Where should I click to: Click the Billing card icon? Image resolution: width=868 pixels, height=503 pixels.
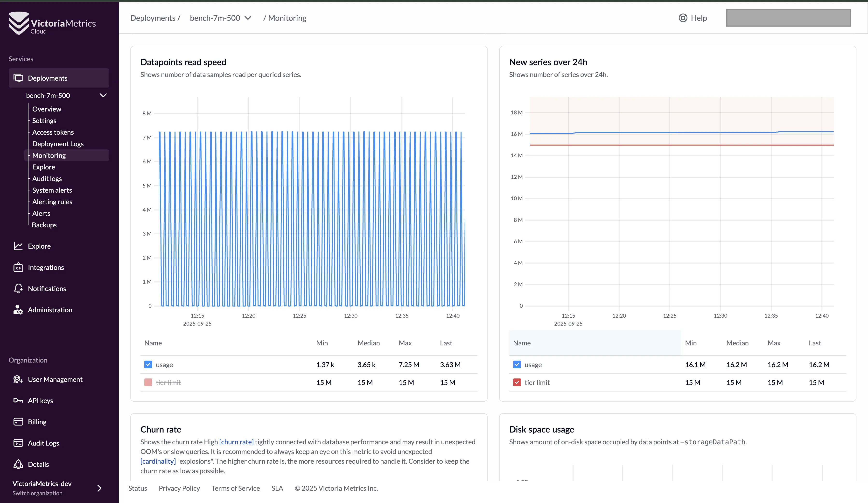coord(18,422)
